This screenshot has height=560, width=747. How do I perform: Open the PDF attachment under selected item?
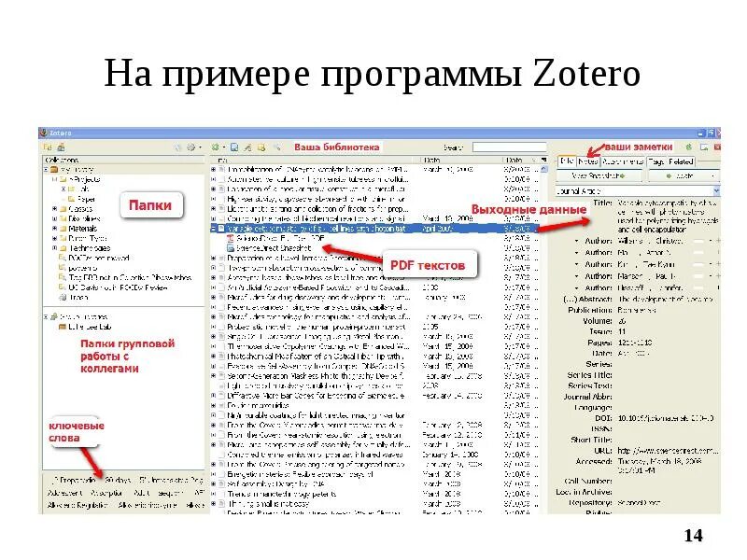[275, 238]
